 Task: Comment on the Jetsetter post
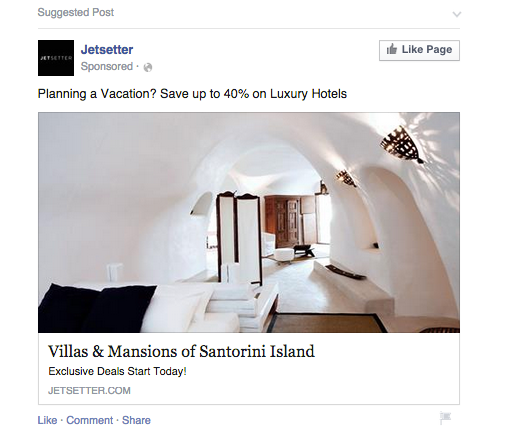pyautogui.click(x=89, y=420)
